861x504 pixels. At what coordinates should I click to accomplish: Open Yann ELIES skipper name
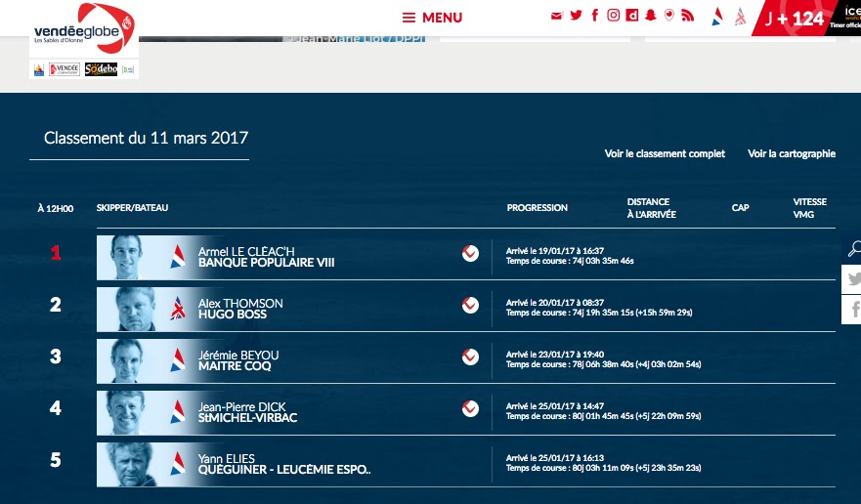click(x=226, y=458)
